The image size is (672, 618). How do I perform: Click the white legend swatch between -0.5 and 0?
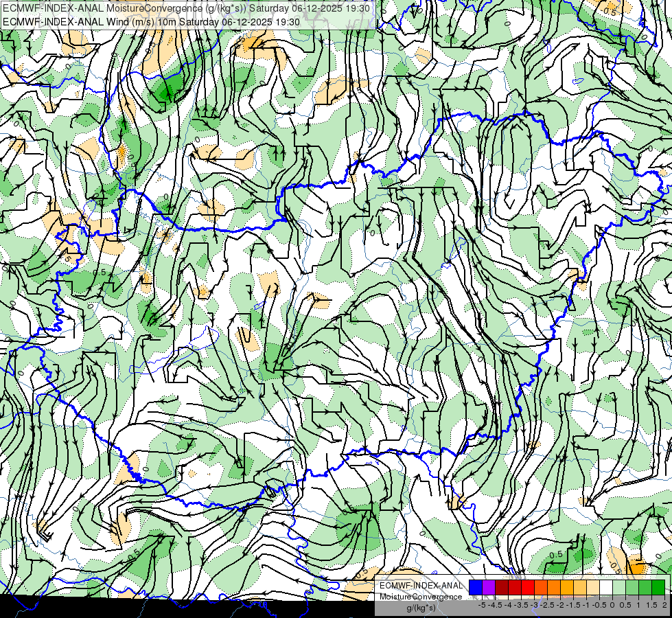click(606, 587)
